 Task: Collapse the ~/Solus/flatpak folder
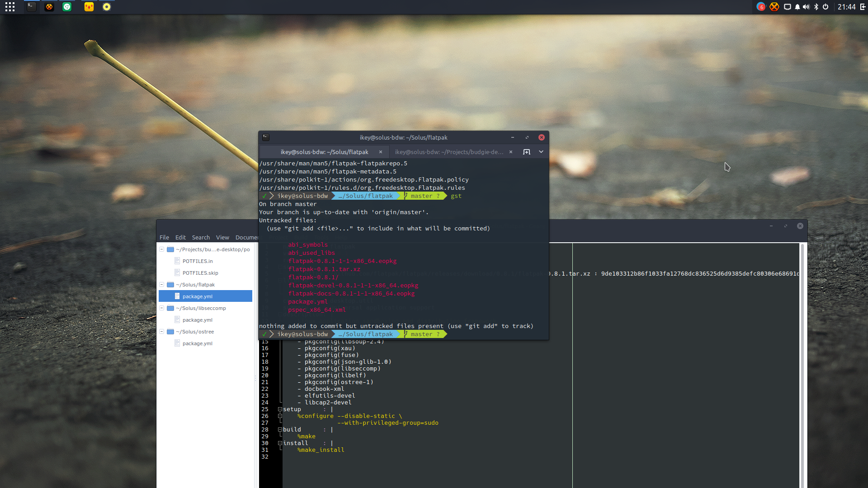coord(161,285)
